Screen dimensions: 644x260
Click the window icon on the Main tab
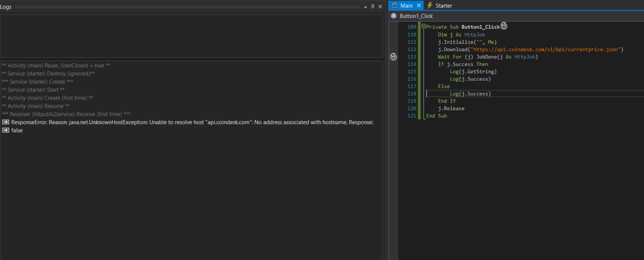395,6
